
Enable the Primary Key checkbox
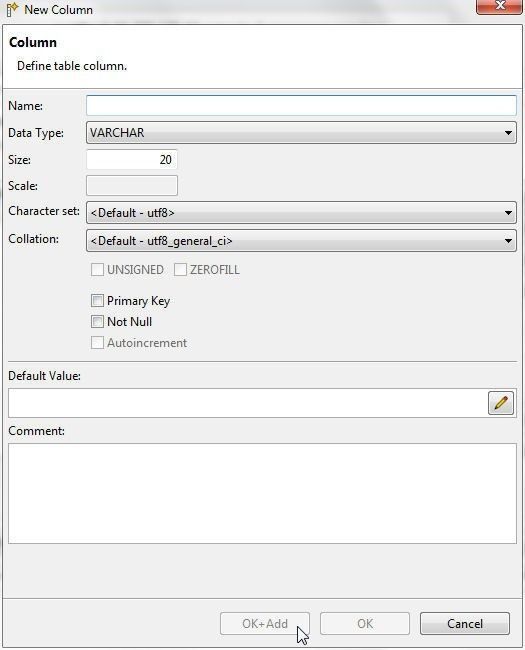click(x=97, y=301)
